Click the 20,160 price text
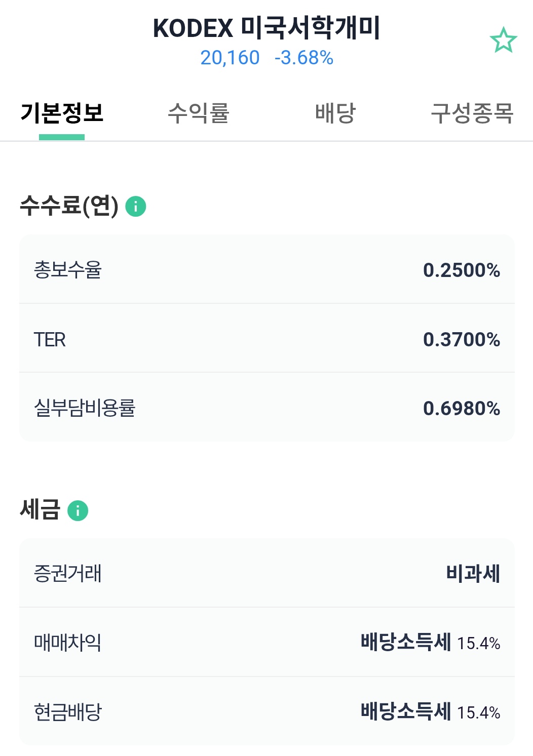The width and height of the screenshot is (533, 756). tap(230, 58)
